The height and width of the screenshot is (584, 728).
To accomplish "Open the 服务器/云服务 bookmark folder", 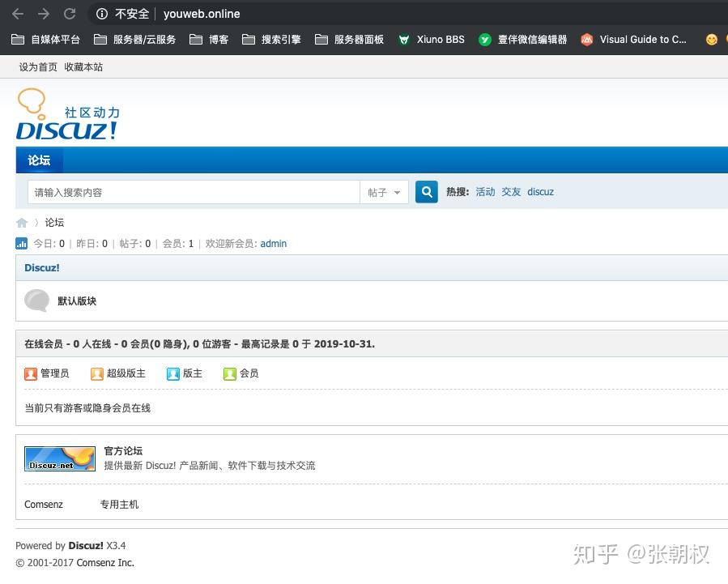I will (134, 40).
